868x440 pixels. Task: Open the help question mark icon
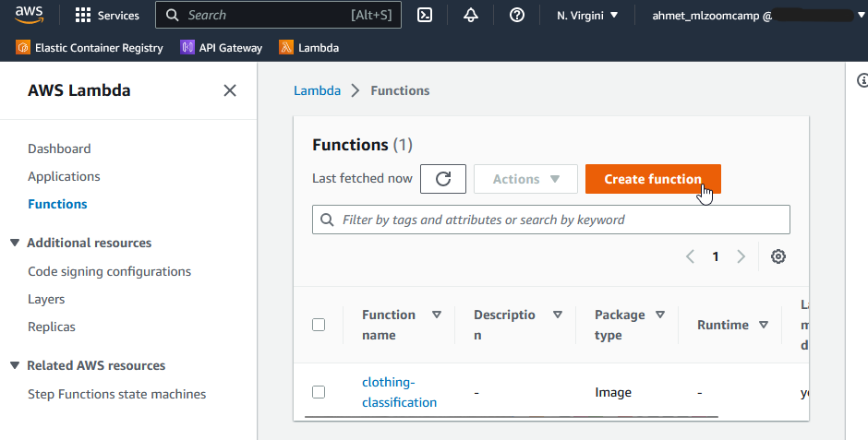(x=517, y=15)
